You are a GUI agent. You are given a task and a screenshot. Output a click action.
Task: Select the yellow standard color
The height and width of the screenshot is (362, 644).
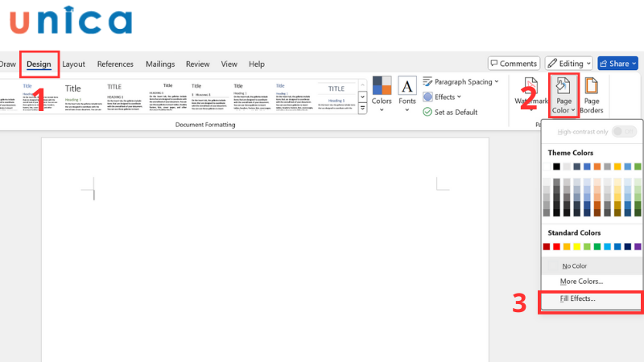pyautogui.click(x=576, y=246)
